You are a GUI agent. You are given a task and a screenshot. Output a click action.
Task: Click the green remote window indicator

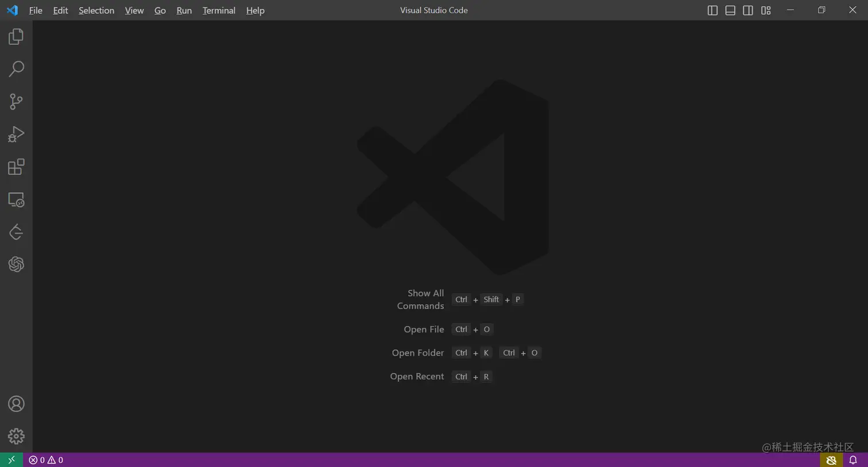[11, 460]
